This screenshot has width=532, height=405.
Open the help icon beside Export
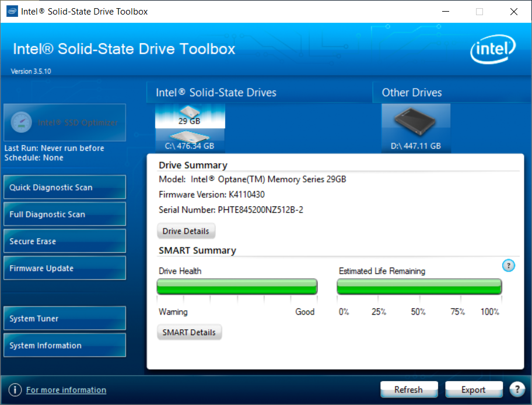click(517, 389)
